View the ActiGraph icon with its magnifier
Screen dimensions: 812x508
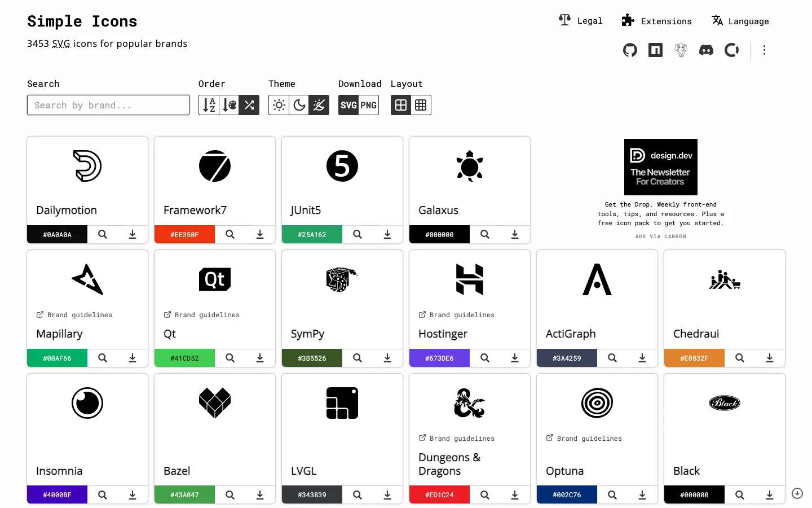[x=612, y=358]
